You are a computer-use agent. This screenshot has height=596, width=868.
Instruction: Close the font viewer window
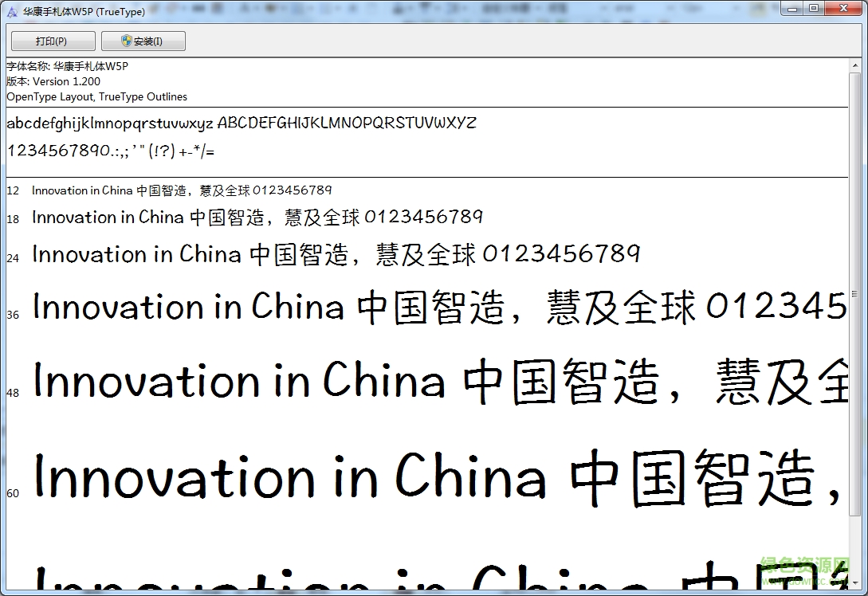[x=842, y=9]
